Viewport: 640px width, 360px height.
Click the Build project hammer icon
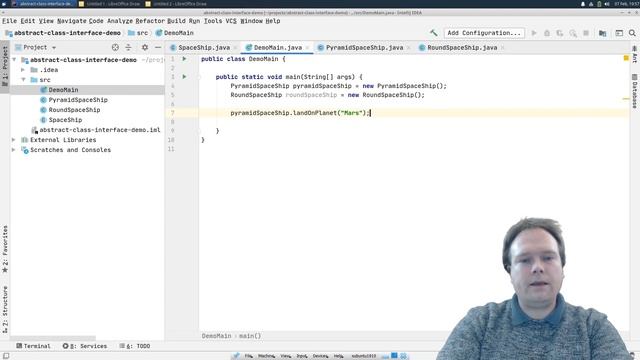coord(433,33)
